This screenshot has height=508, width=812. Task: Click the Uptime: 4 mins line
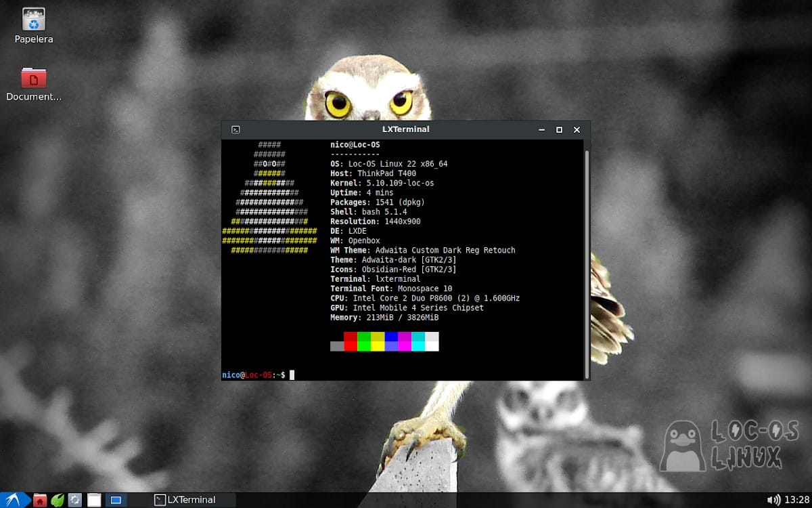pyautogui.click(x=362, y=192)
